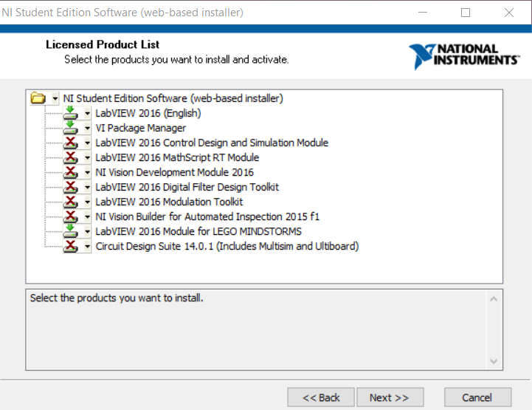Open dropdown arrow for LabVIEW 2016 (English)
Image resolution: width=532 pixels, height=410 pixels.
(x=88, y=113)
